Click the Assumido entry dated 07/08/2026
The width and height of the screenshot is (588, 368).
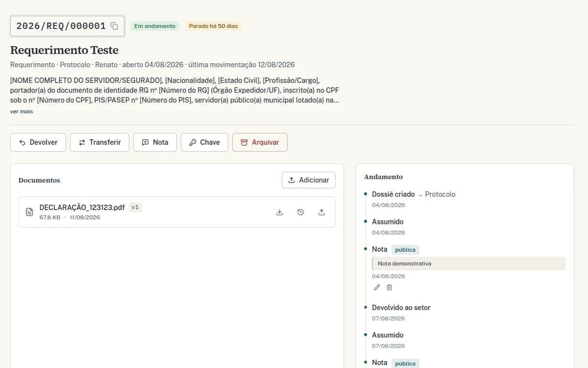(388, 335)
